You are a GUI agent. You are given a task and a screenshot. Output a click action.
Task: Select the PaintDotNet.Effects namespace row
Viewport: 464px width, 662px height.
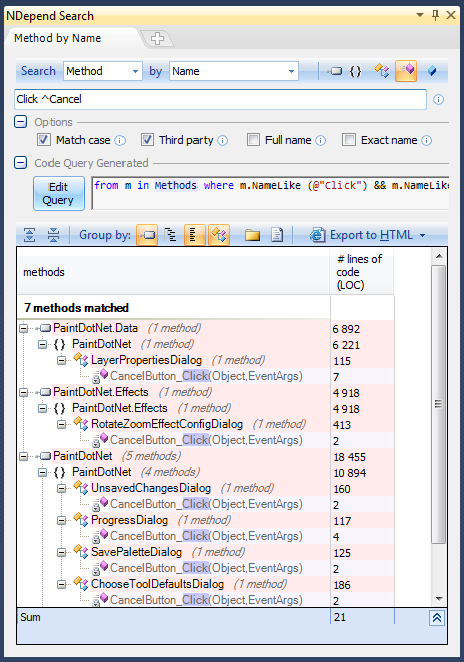click(120, 408)
